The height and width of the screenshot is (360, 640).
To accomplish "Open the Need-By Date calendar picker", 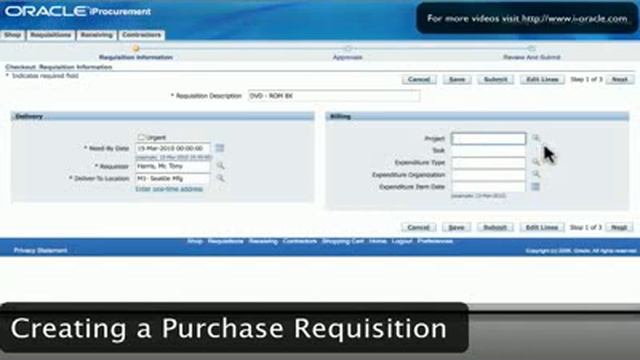I will point(220,148).
